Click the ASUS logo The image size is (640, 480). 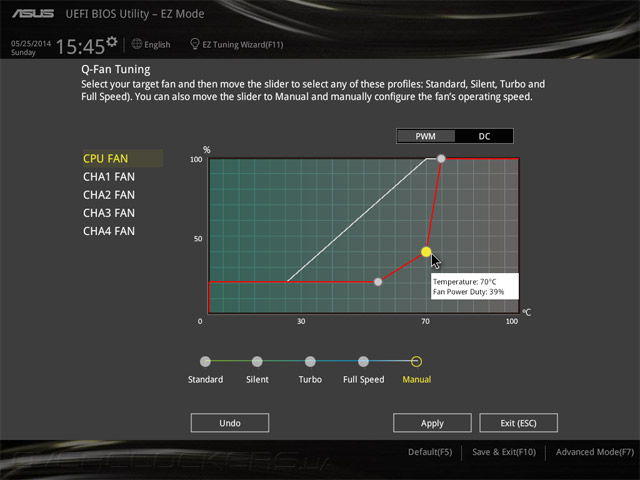(33, 14)
